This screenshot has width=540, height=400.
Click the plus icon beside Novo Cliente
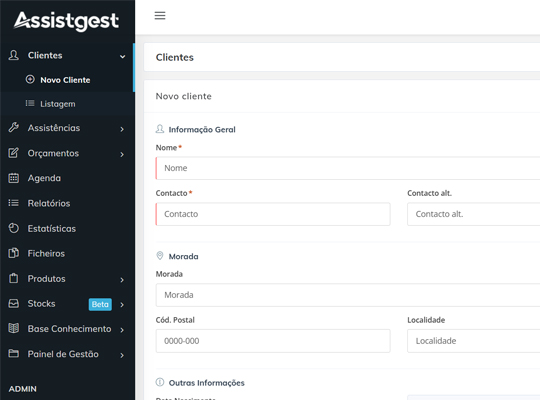pyautogui.click(x=30, y=79)
